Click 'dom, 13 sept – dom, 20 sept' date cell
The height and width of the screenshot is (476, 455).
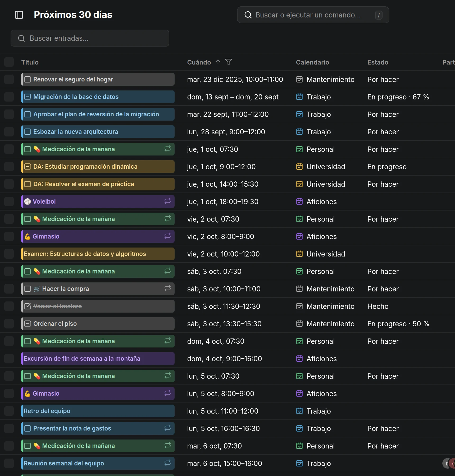tap(233, 97)
